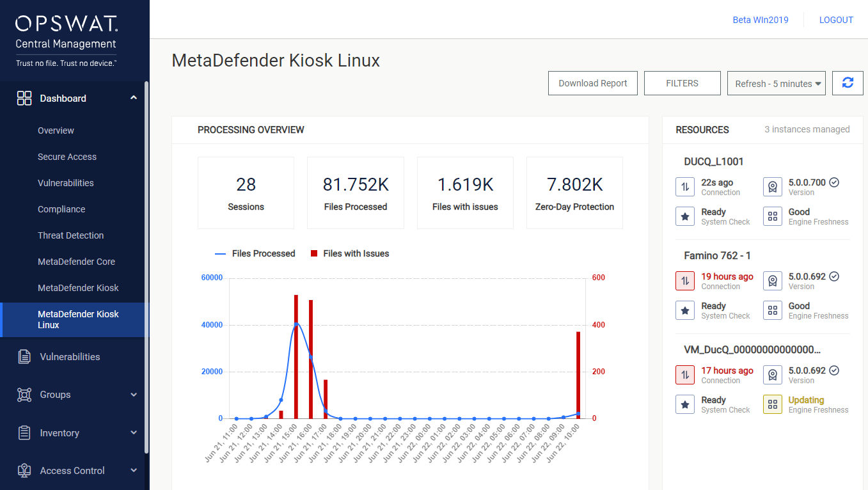Screen dimensions: 868x490
Task: Click VM_DucQ yellow updating engine icon
Action: tap(773, 404)
